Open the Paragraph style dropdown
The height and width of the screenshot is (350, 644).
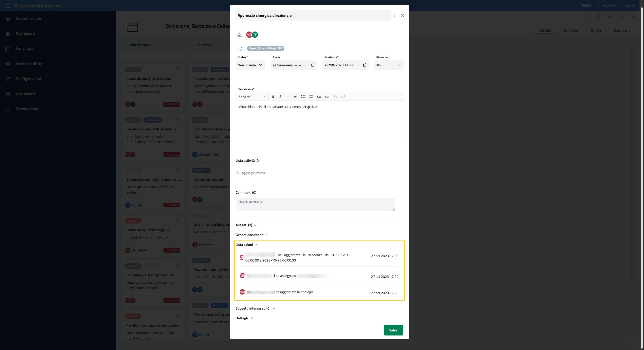tap(252, 96)
